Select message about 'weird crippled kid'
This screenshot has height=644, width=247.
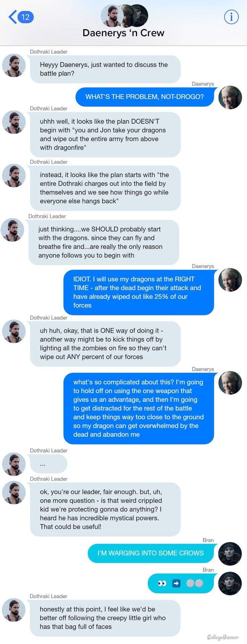[x=105, y=509]
